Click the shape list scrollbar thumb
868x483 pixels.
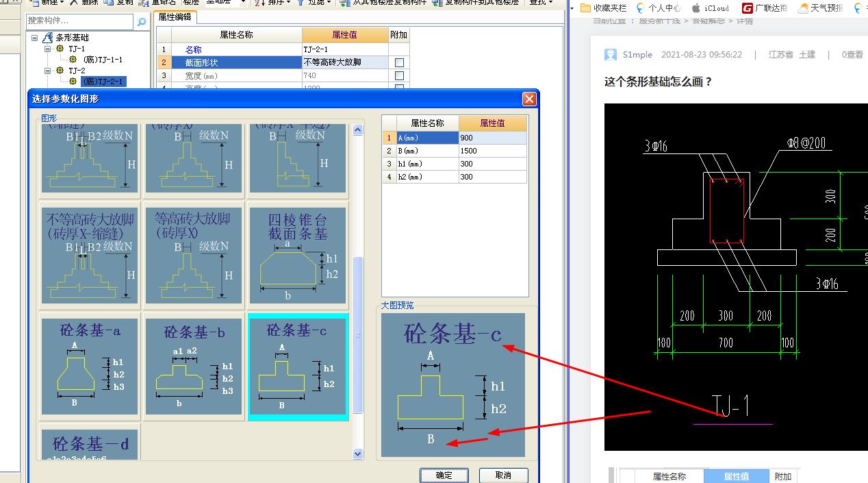(x=357, y=336)
